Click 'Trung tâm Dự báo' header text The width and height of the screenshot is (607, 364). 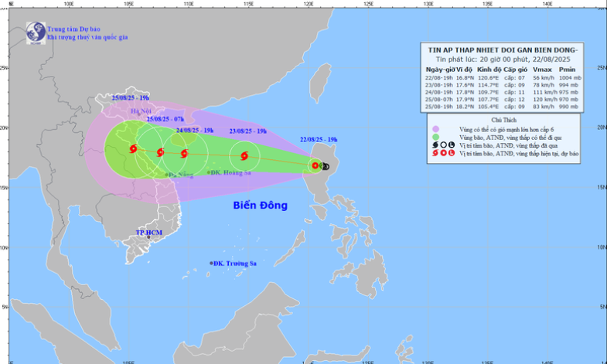pyautogui.click(x=73, y=29)
